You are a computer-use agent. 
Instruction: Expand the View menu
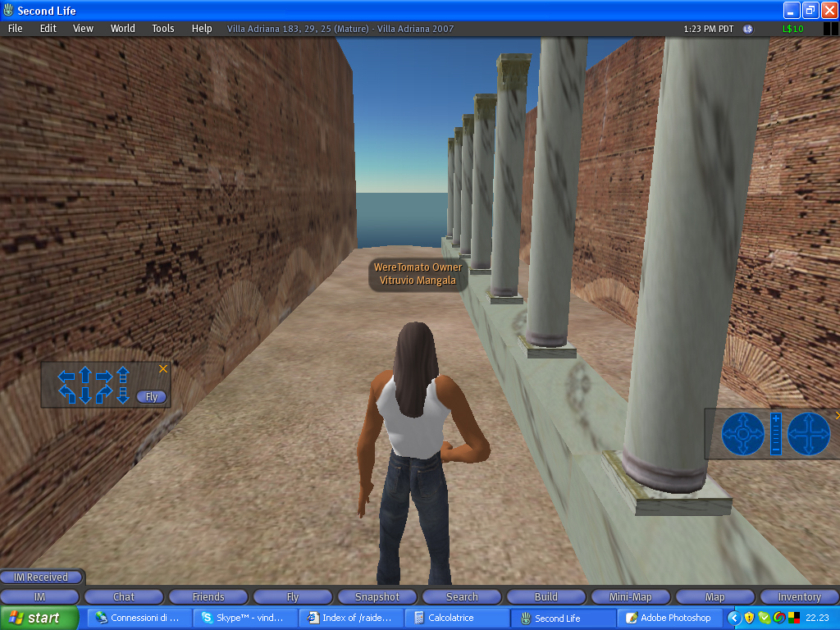point(83,29)
